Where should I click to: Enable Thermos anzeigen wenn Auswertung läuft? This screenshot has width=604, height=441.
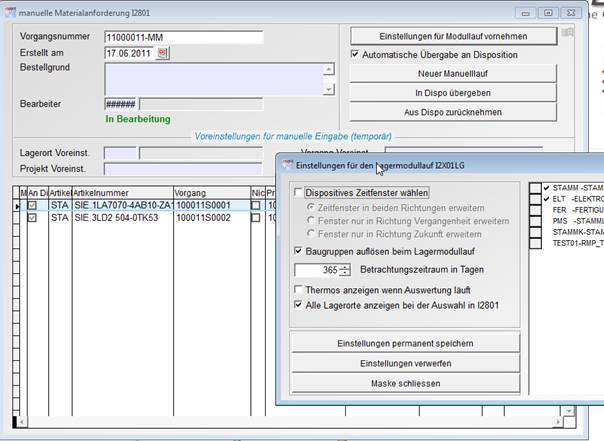(x=298, y=289)
